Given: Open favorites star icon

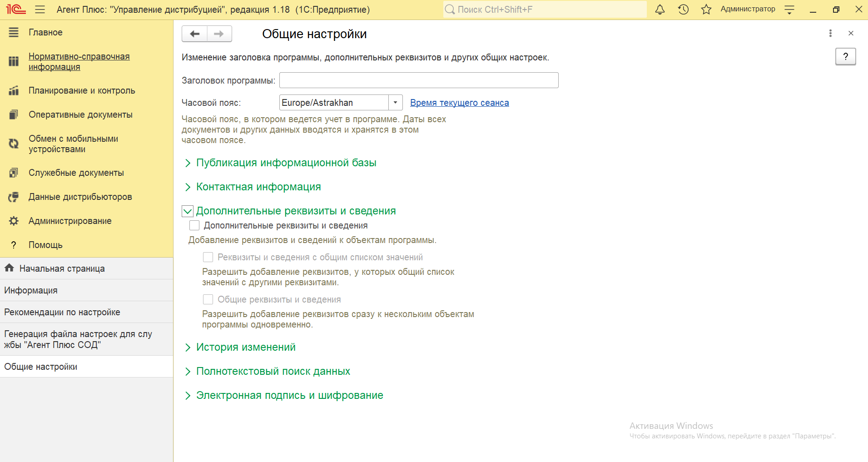Looking at the screenshot, I should point(706,9).
